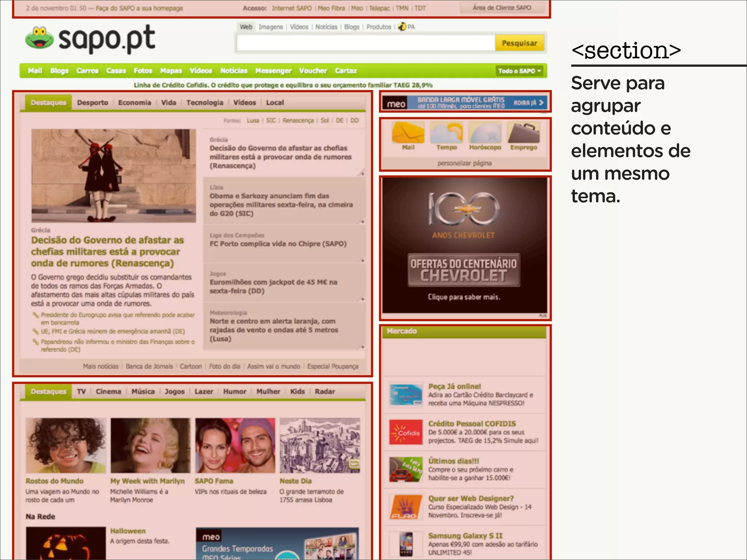
Task: Expand the Obama e Sarkozy headline arrow
Action: coord(362,221)
